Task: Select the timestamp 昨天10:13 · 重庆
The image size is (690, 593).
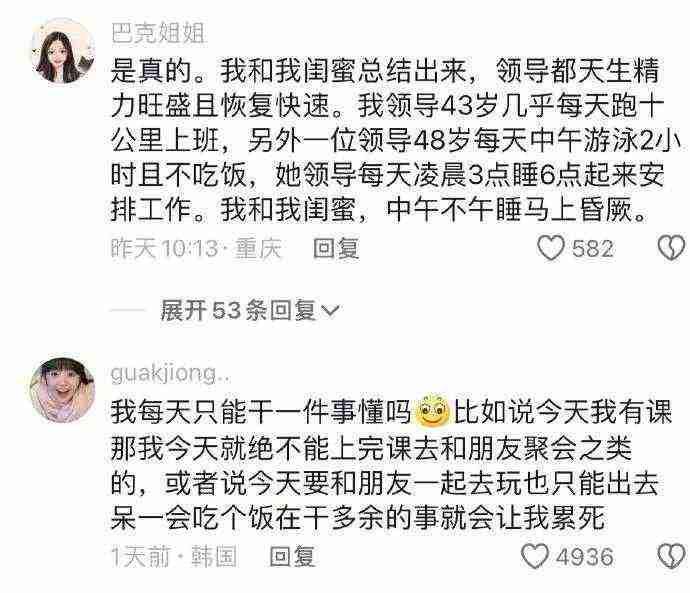Action: coord(196,249)
